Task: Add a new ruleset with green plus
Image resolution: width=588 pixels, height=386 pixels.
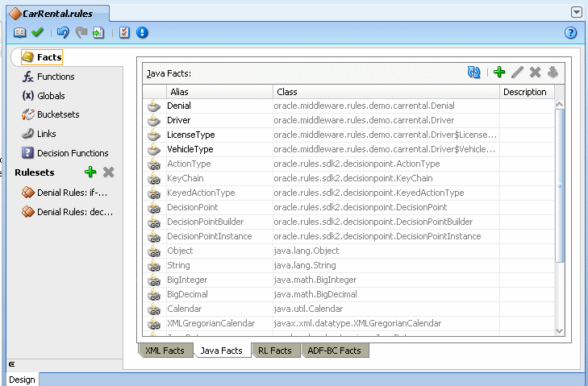Action: (x=90, y=172)
